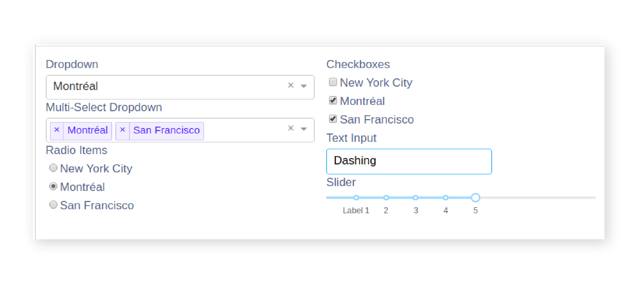Click the slider handle at 5
Image resolution: width=644 pixels, height=285 pixels.
475,198
